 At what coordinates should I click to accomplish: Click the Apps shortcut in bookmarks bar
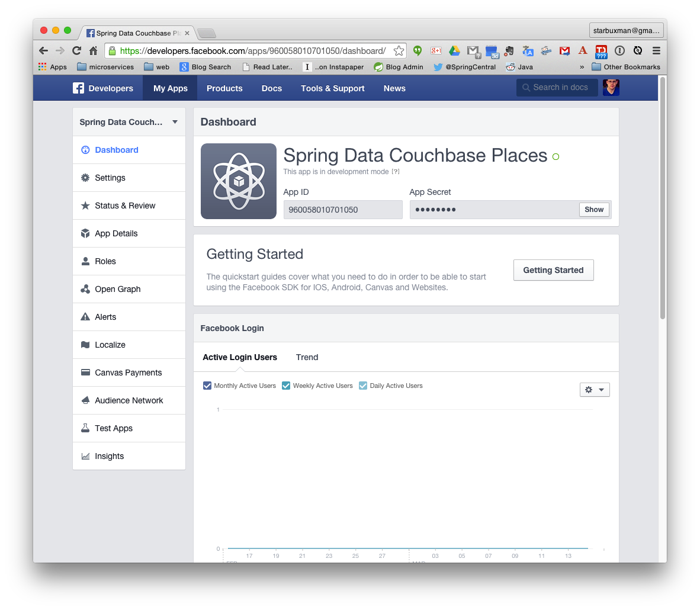[52, 67]
